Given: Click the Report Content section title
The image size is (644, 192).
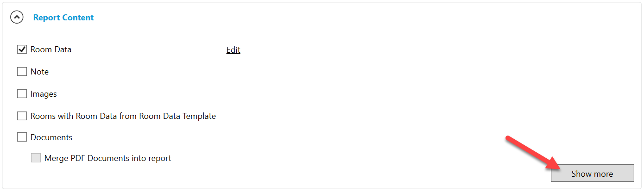Looking at the screenshot, I should point(63,18).
